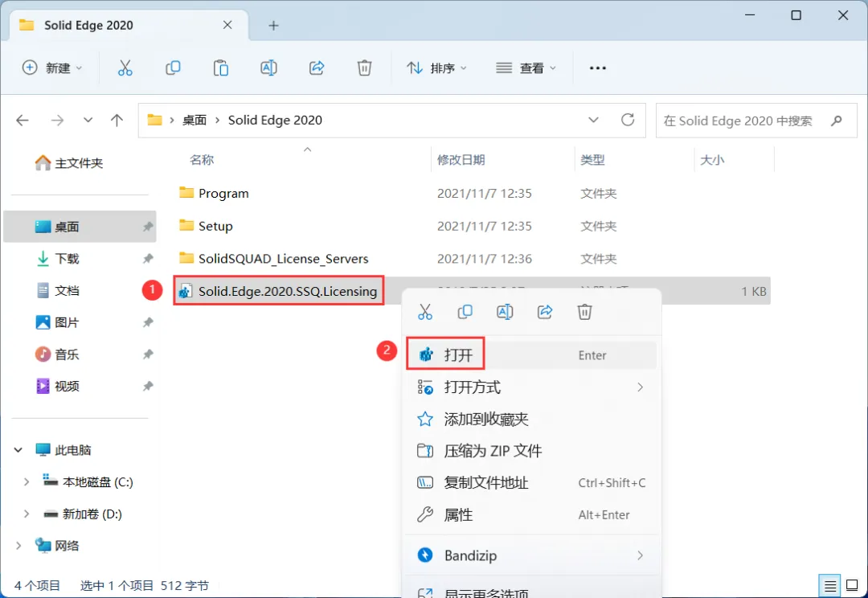Select the Program folder
Image resolution: width=868 pixels, height=598 pixels.
point(223,193)
